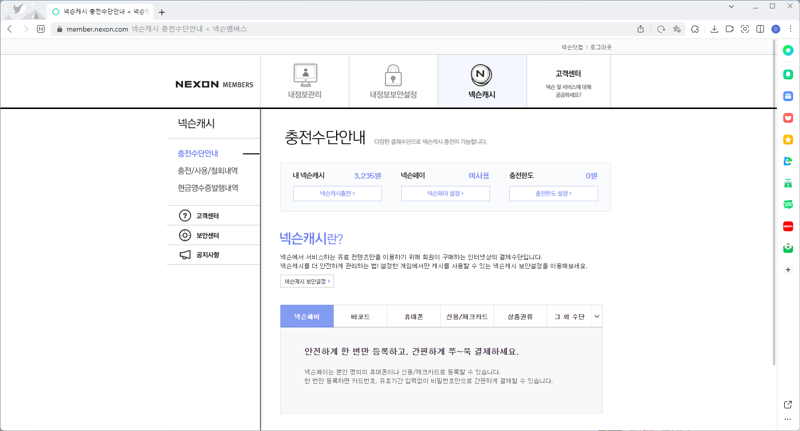Image resolution: width=800 pixels, height=431 pixels.
Task: Click the green ring icon in side panel
Action: click(788, 50)
